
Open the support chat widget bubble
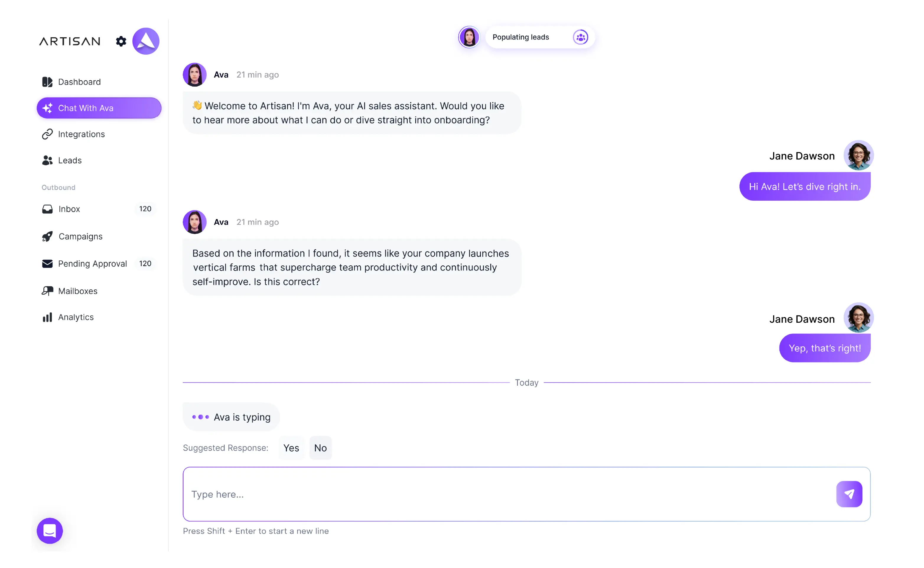pos(50,530)
